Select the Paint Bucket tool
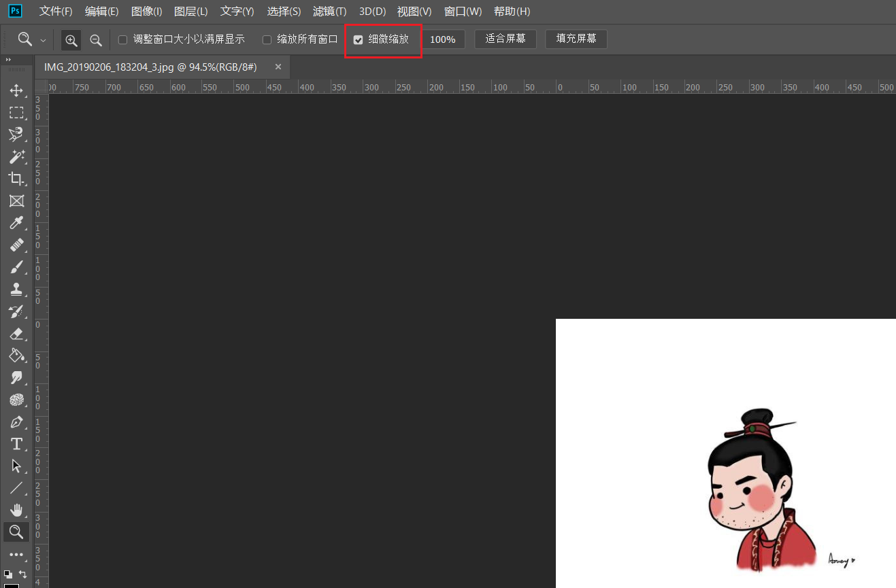Screen dimensions: 896x588 [16, 355]
